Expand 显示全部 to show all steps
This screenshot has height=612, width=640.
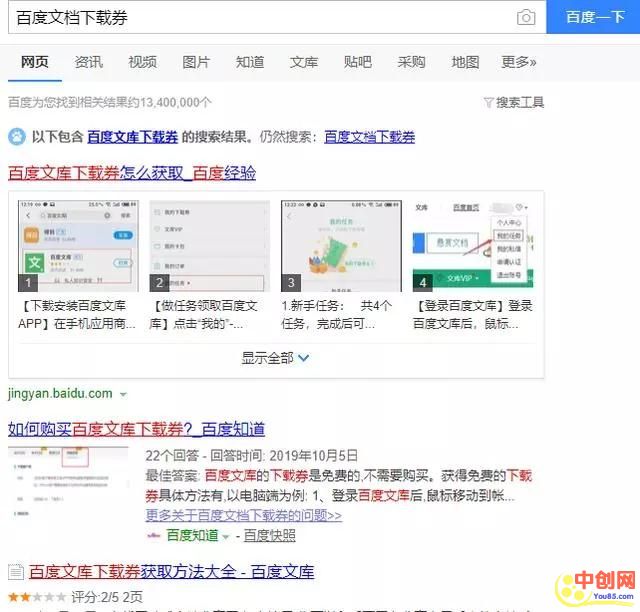tap(276, 357)
